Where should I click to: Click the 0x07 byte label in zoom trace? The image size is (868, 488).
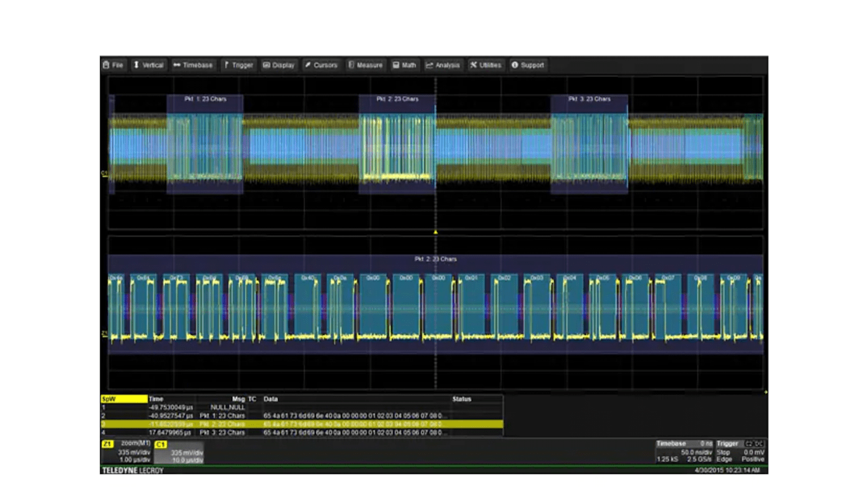(x=668, y=278)
